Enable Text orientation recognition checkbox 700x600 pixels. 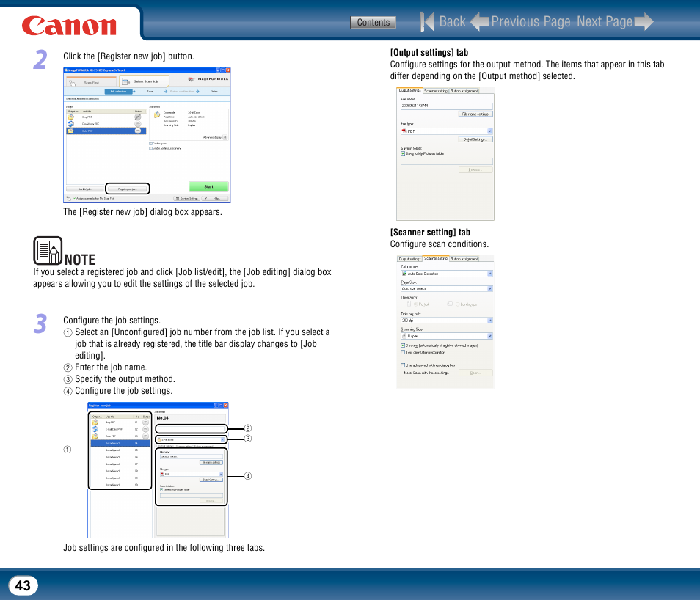coord(403,352)
